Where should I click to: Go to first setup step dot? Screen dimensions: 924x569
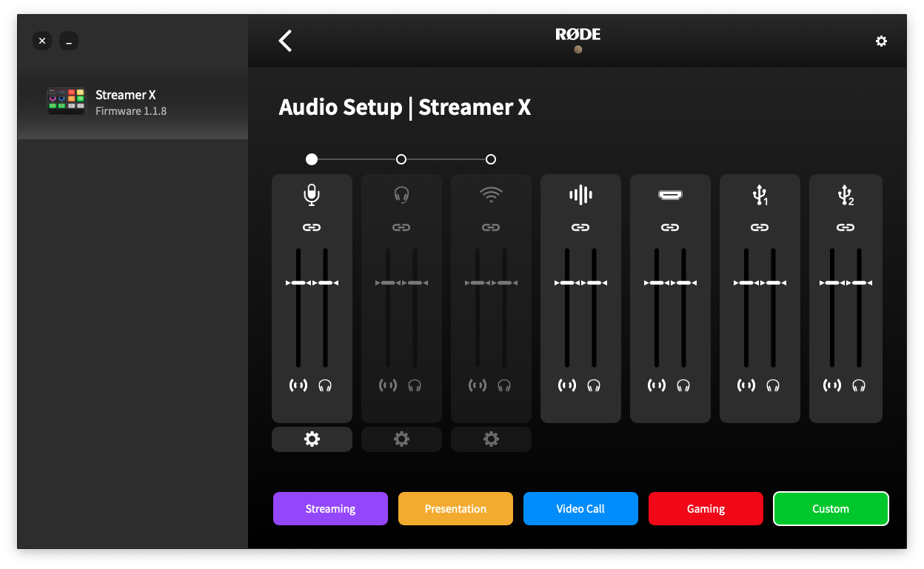(x=312, y=159)
